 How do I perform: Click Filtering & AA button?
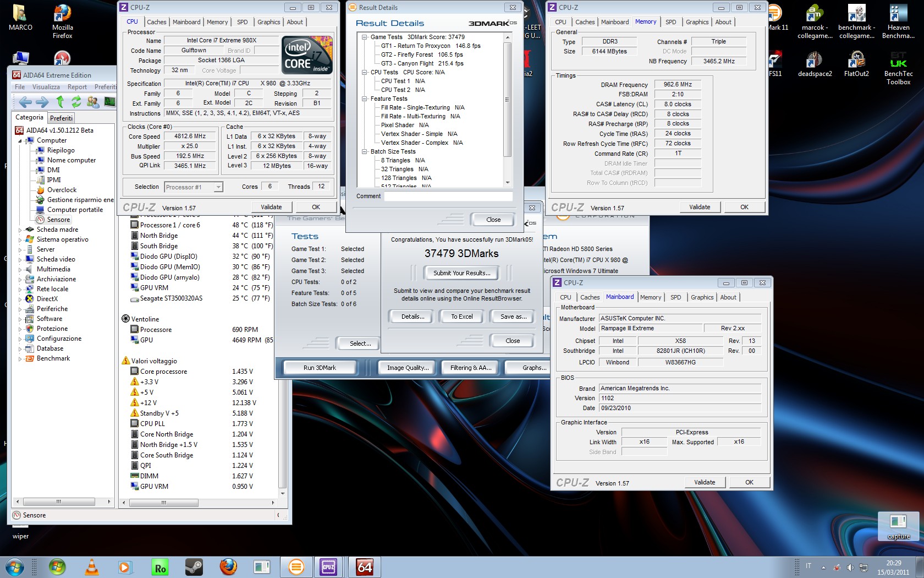[470, 368]
